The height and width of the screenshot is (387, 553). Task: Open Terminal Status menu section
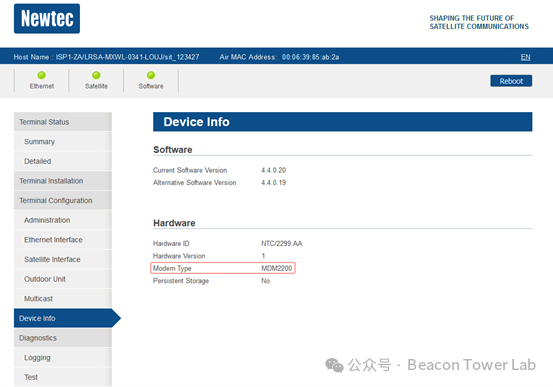click(63, 122)
